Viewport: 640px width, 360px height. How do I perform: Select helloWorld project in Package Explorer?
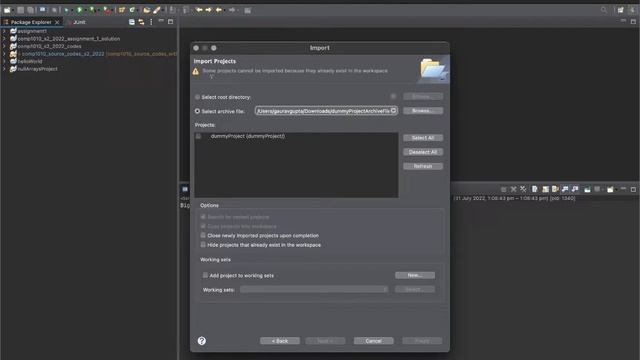coord(30,61)
